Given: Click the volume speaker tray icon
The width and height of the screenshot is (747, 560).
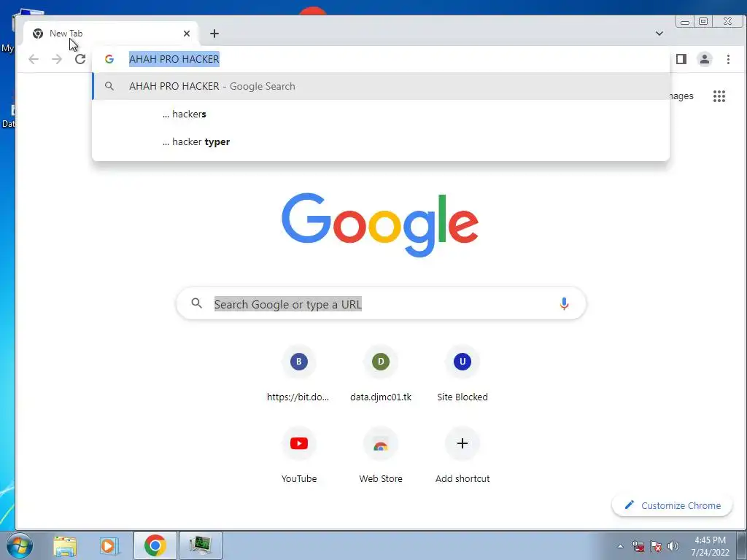Looking at the screenshot, I should [x=673, y=546].
